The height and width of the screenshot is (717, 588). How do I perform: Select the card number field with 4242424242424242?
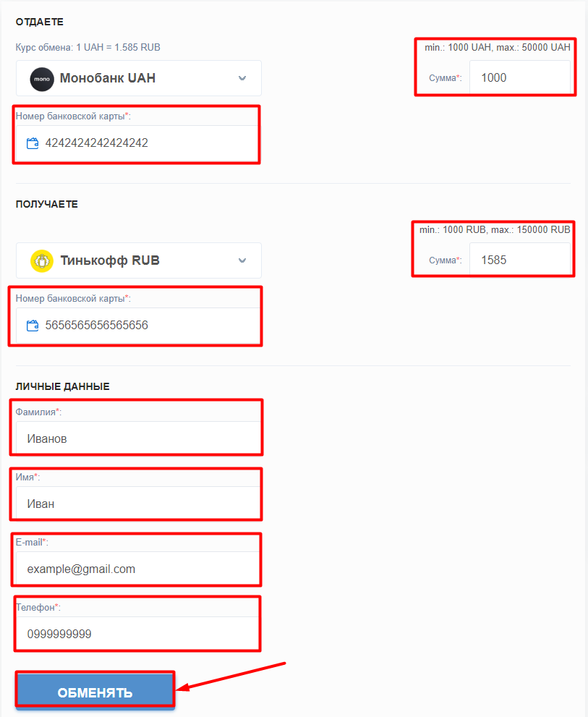(137, 143)
